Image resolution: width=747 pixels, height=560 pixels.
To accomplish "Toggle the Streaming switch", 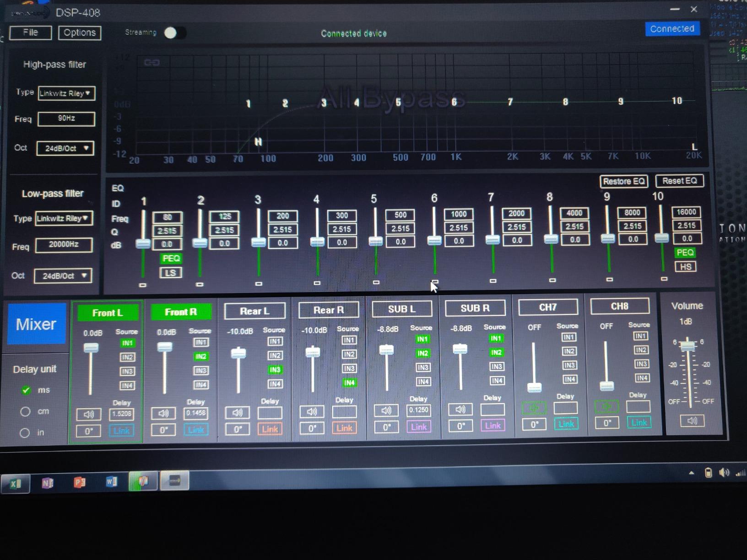I will (174, 32).
